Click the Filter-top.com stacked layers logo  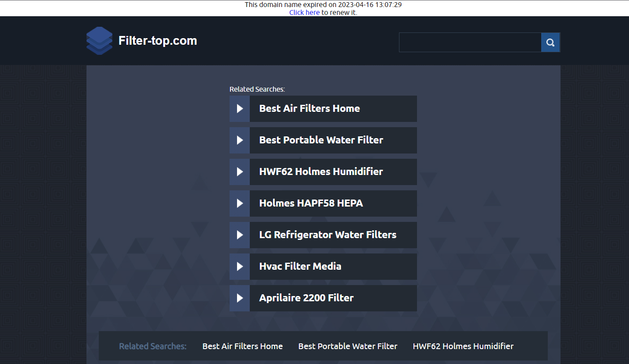pos(100,41)
